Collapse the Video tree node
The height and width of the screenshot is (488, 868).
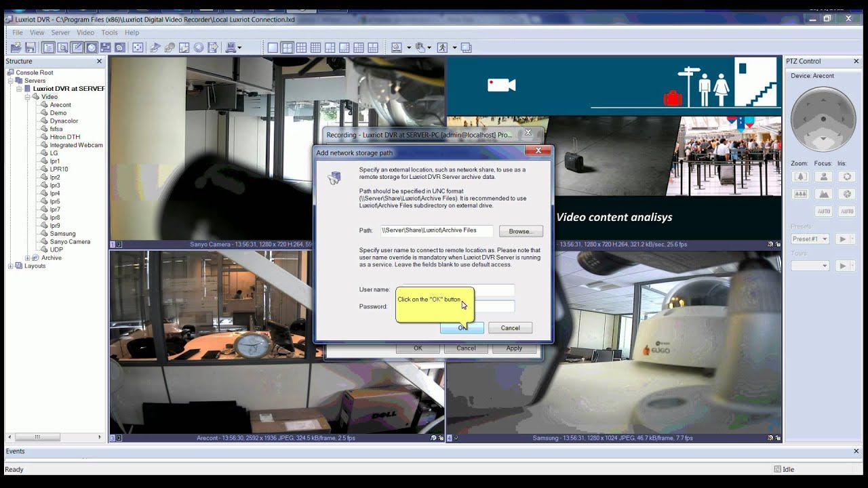(28, 97)
